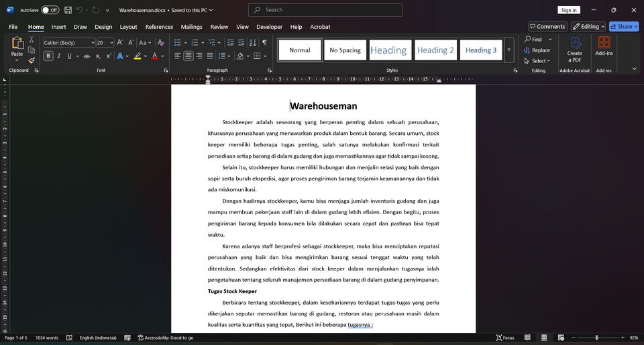Select the Cut scissors icon
644x345 pixels.
(x=32, y=40)
